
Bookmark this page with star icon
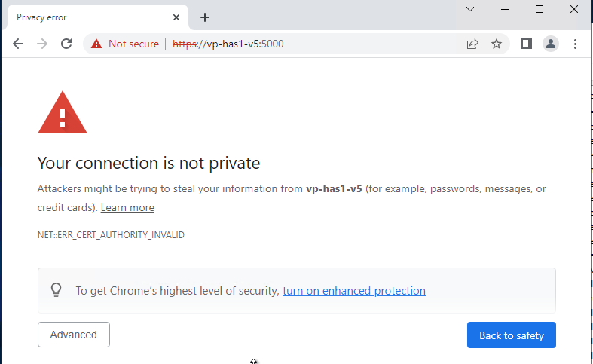(x=497, y=44)
